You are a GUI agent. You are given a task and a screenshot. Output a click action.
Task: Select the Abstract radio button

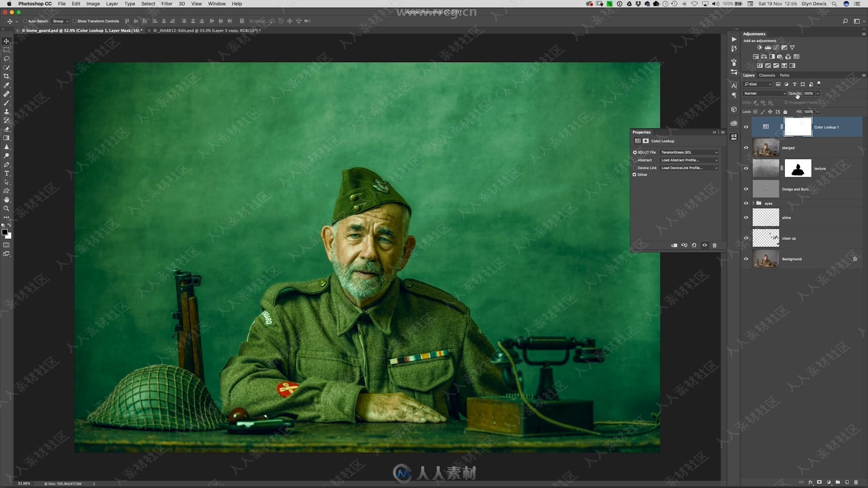[635, 160]
